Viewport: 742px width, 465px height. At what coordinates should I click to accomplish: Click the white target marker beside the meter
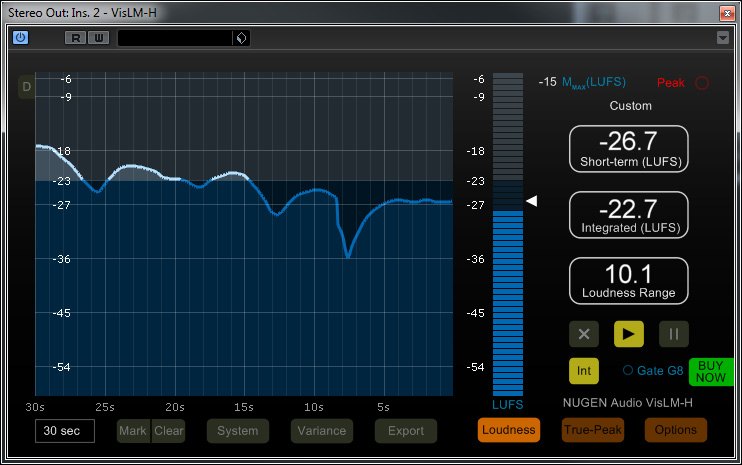(531, 201)
